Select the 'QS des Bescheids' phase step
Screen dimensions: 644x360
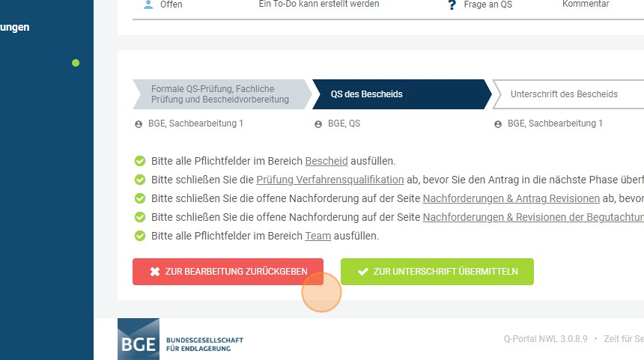[401, 94]
